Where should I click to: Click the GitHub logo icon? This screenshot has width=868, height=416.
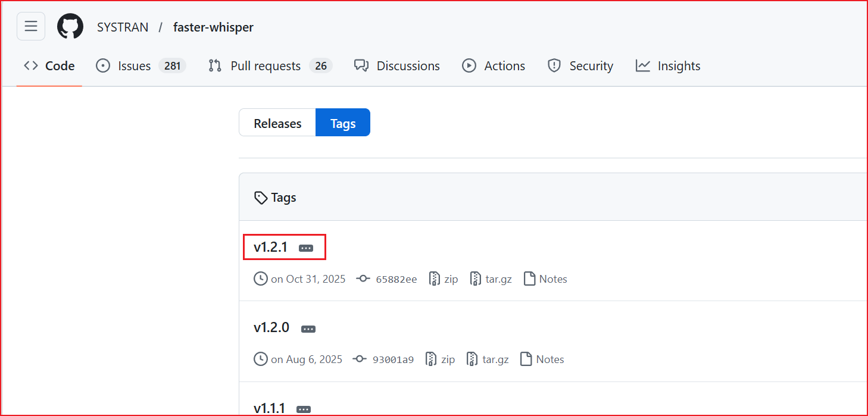click(70, 27)
